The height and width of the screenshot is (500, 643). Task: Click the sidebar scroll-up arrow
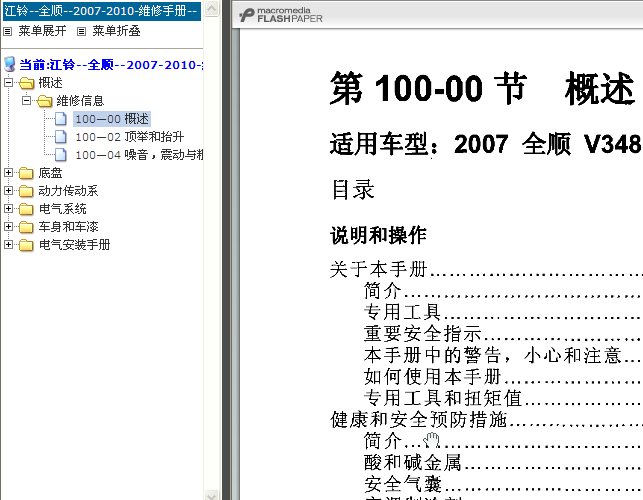coord(212,9)
